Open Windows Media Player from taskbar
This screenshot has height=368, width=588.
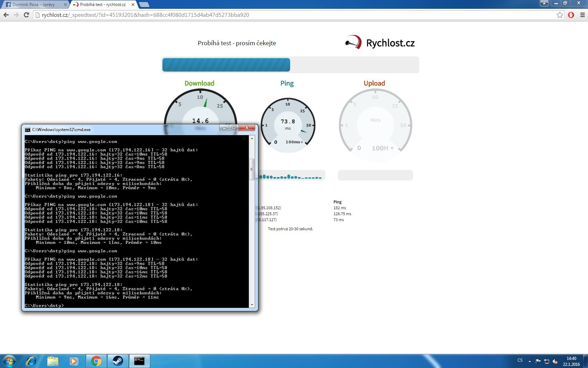pos(74,361)
